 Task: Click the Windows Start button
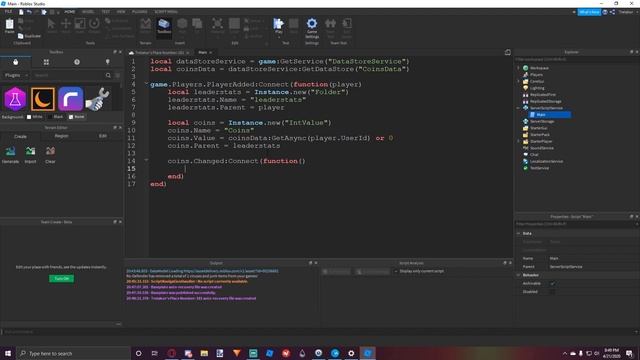8,353
